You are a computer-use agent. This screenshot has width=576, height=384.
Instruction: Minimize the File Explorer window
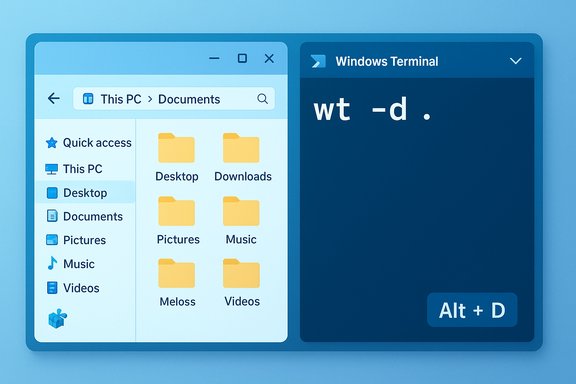pos(215,58)
